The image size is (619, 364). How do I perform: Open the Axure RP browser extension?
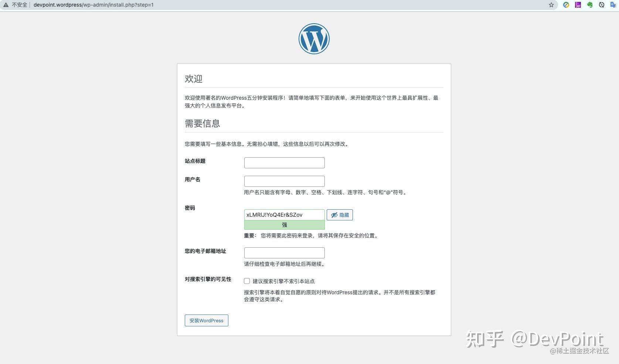pyautogui.click(x=578, y=5)
